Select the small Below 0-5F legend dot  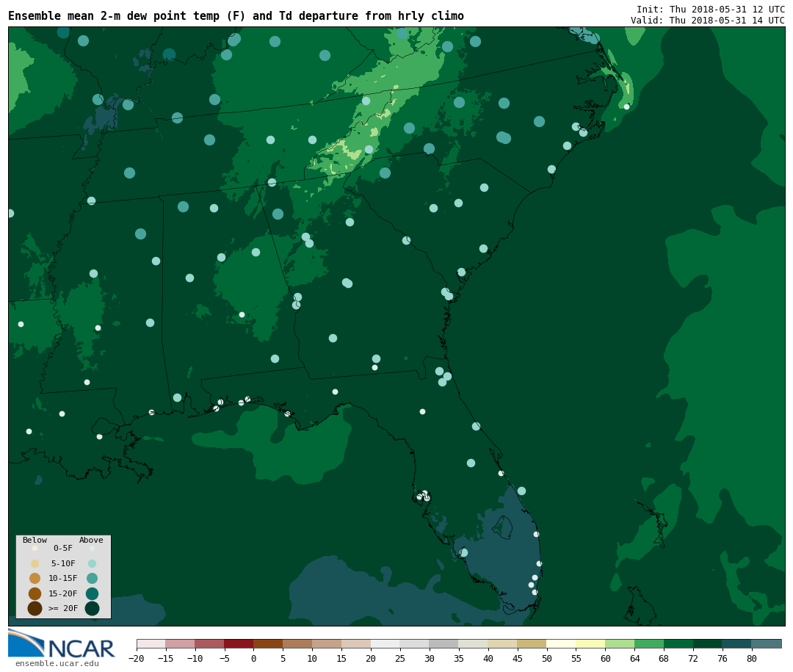[35, 548]
